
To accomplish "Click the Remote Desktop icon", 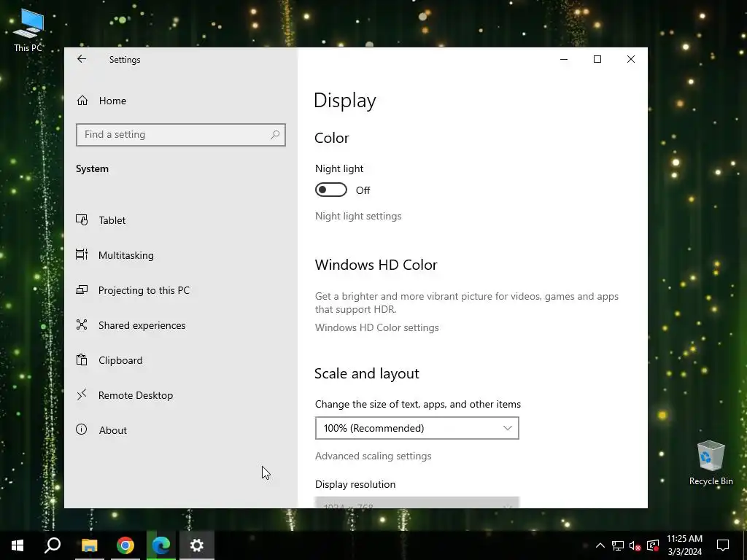I will click(82, 394).
